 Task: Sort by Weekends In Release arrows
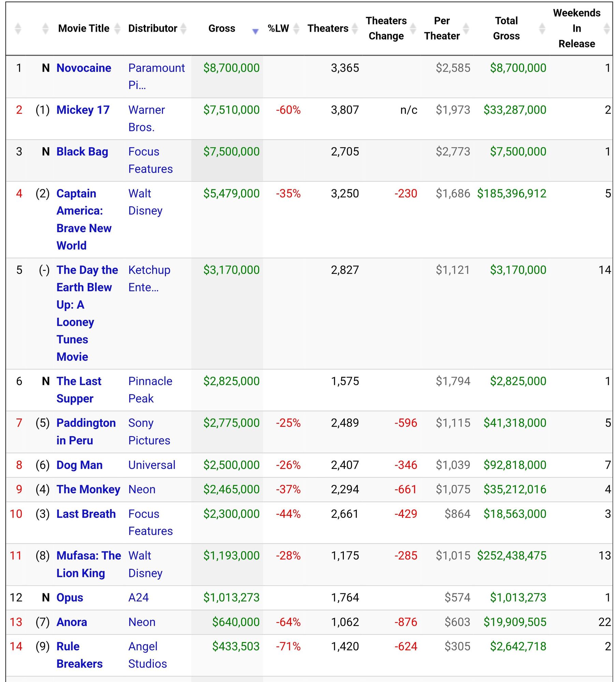[x=606, y=28]
